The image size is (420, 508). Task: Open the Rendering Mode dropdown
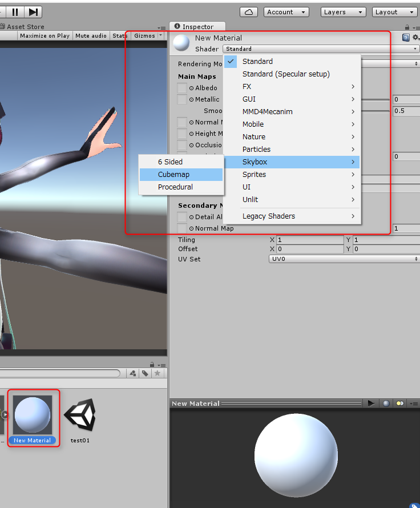tap(390, 64)
